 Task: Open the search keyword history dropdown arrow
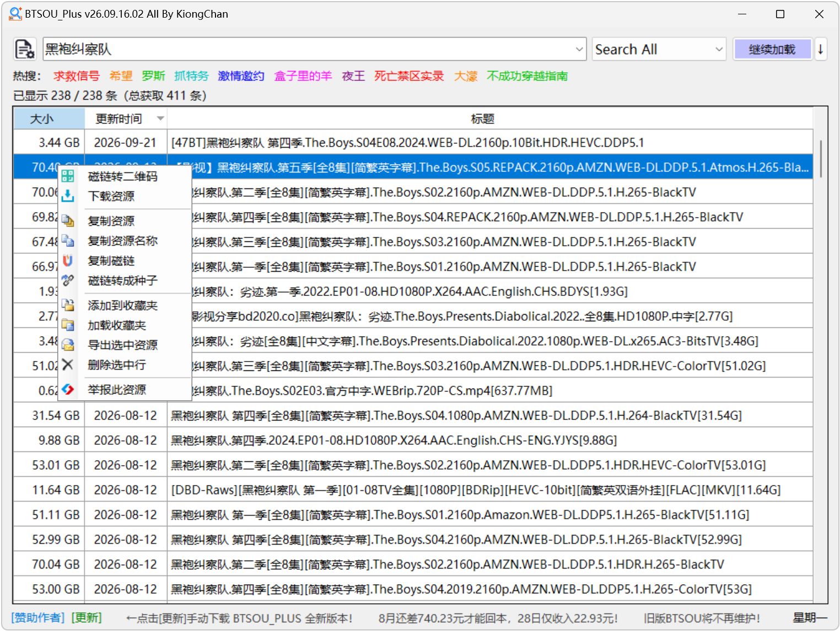click(579, 49)
